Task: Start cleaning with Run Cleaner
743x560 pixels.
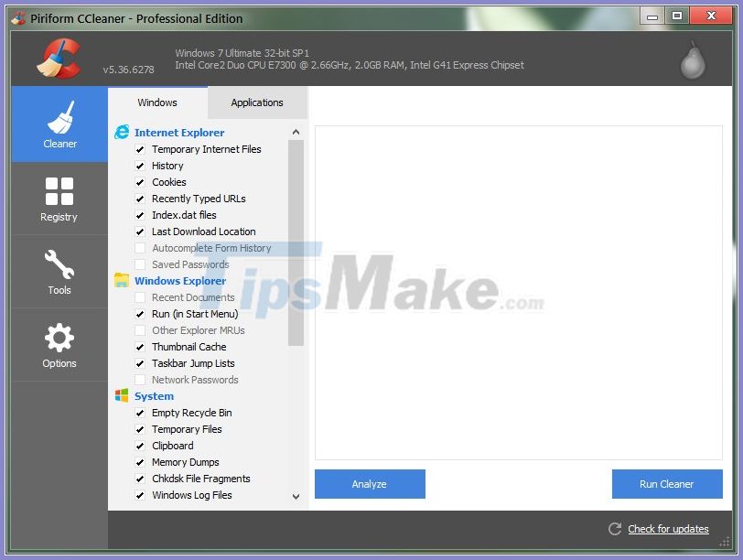Action: pos(667,484)
